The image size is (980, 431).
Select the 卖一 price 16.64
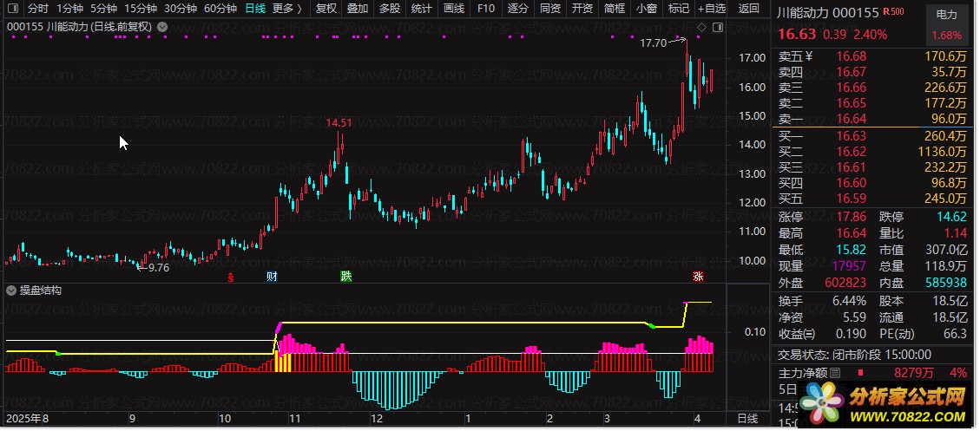coord(852,119)
